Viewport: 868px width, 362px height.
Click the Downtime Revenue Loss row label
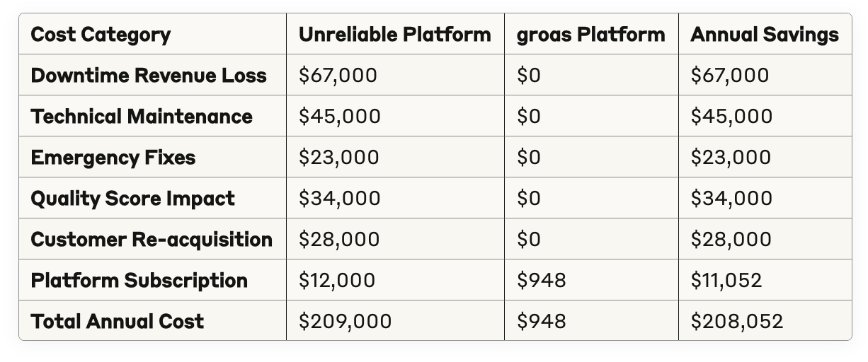(x=149, y=76)
